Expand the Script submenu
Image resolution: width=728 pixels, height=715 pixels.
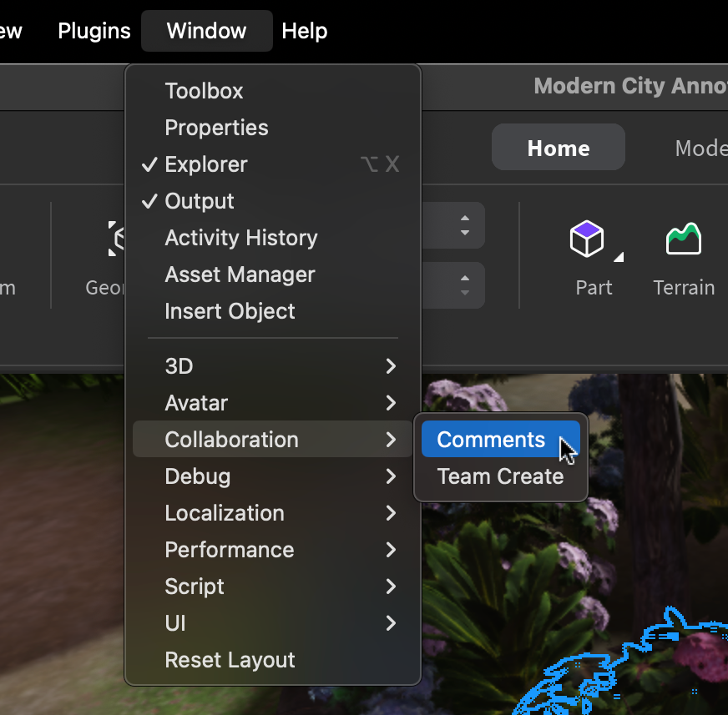pos(195,587)
